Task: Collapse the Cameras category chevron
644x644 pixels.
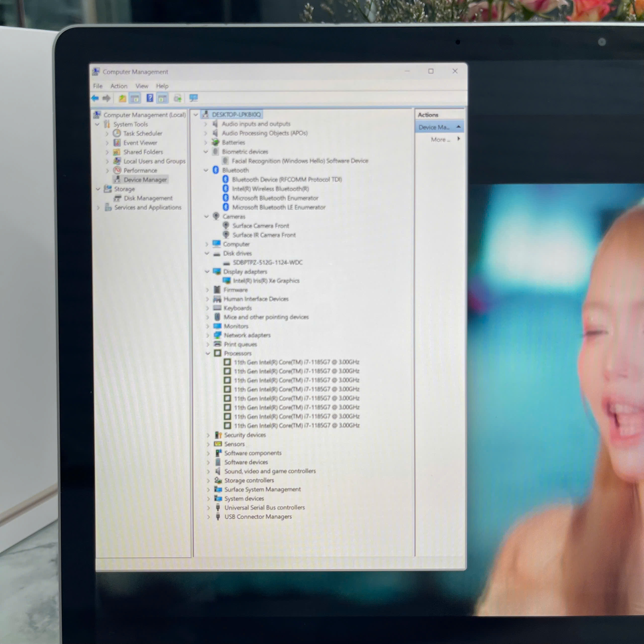Action: coord(207,217)
